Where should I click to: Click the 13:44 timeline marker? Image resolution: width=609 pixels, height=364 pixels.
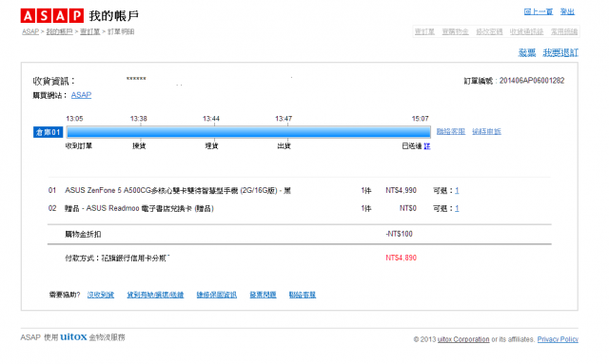click(211, 119)
